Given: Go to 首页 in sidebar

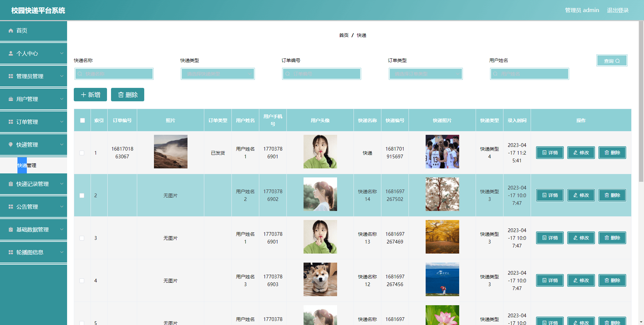Looking at the screenshot, I should click(34, 31).
